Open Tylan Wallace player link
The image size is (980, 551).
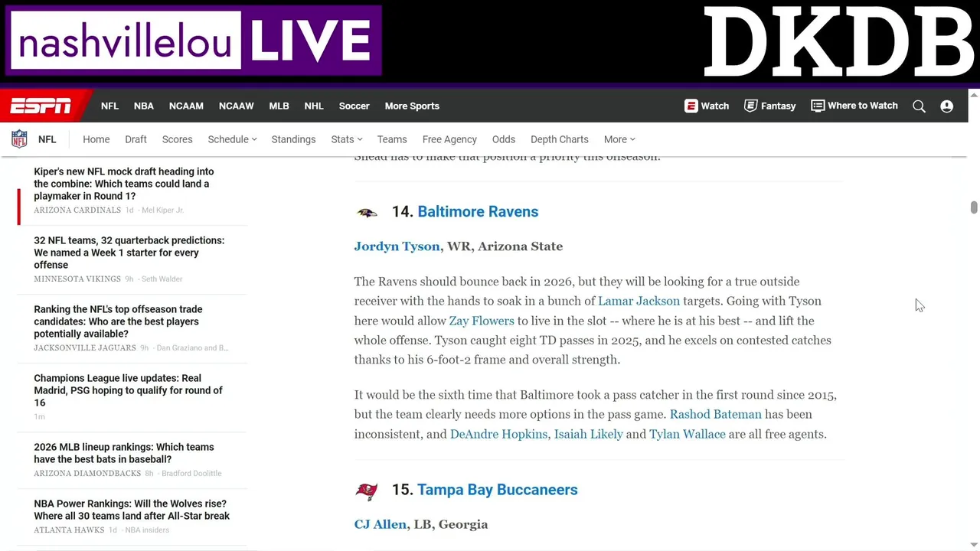(688, 434)
